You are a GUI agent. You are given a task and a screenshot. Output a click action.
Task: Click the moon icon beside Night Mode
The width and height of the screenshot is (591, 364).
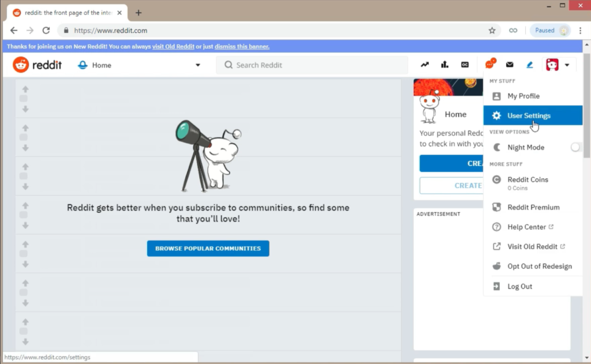coord(496,147)
